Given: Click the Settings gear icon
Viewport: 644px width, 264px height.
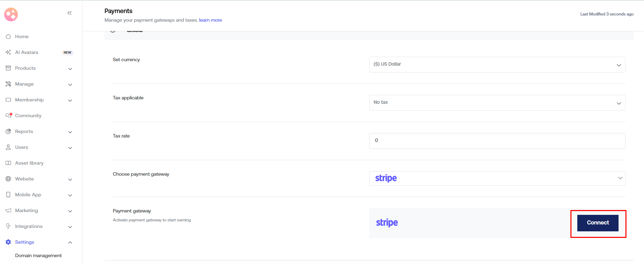Looking at the screenshot, I should coord(8,242).
